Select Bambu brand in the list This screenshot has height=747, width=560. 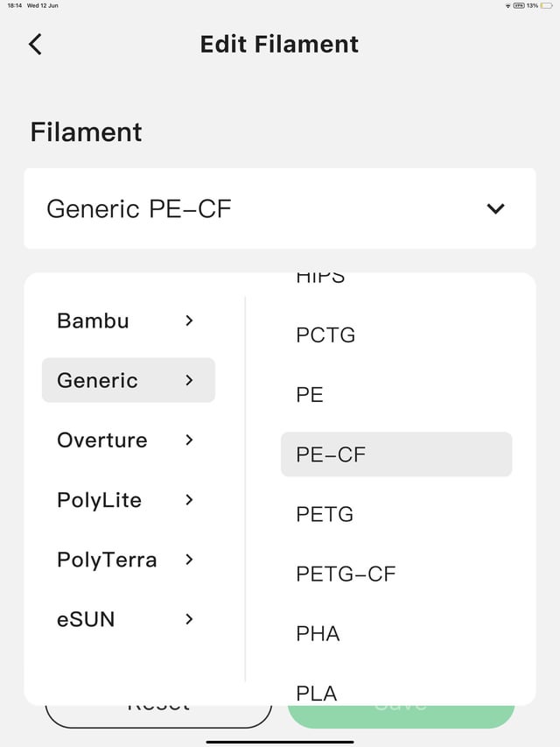coord(93,321)
